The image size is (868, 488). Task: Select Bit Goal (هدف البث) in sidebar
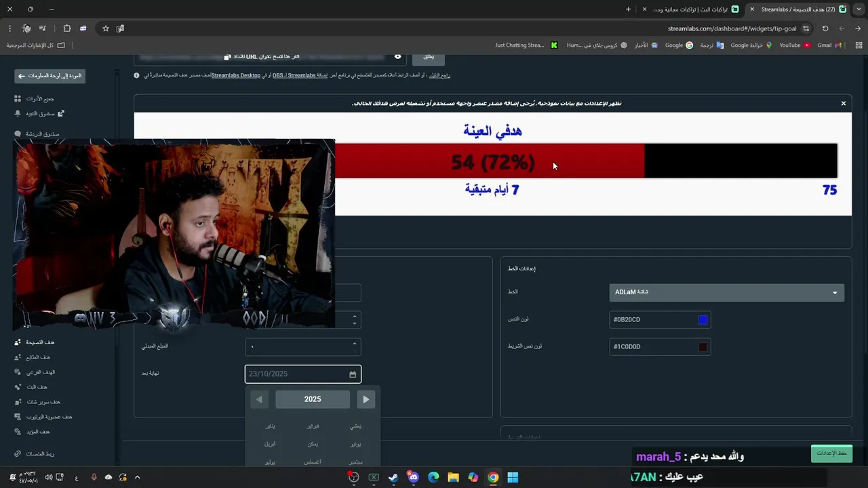click(31, 387)
